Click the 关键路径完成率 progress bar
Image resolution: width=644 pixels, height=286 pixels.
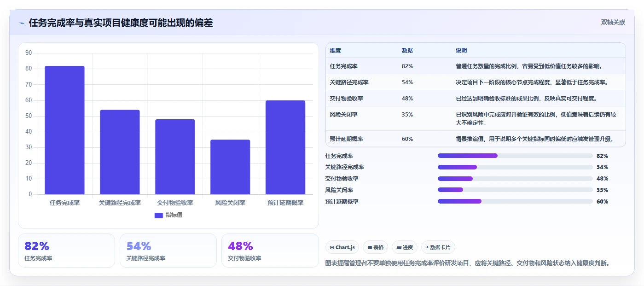pyautogui.click(x=515, y=167)
